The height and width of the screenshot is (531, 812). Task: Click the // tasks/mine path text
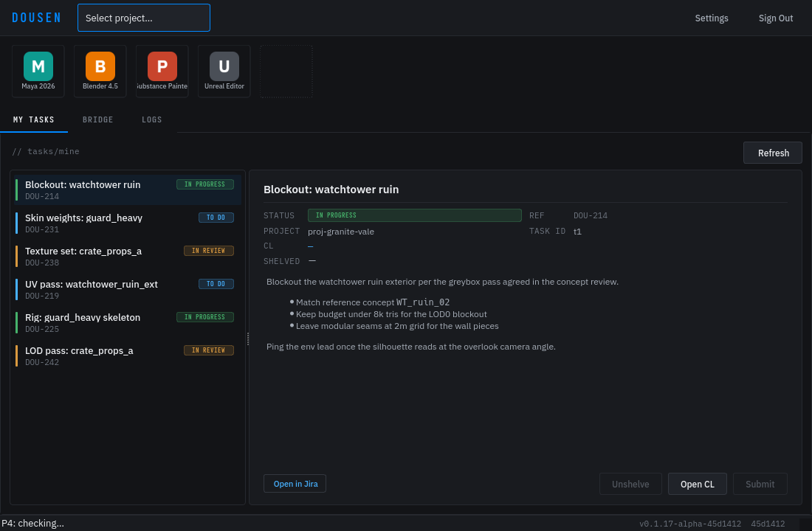[46, 151]
